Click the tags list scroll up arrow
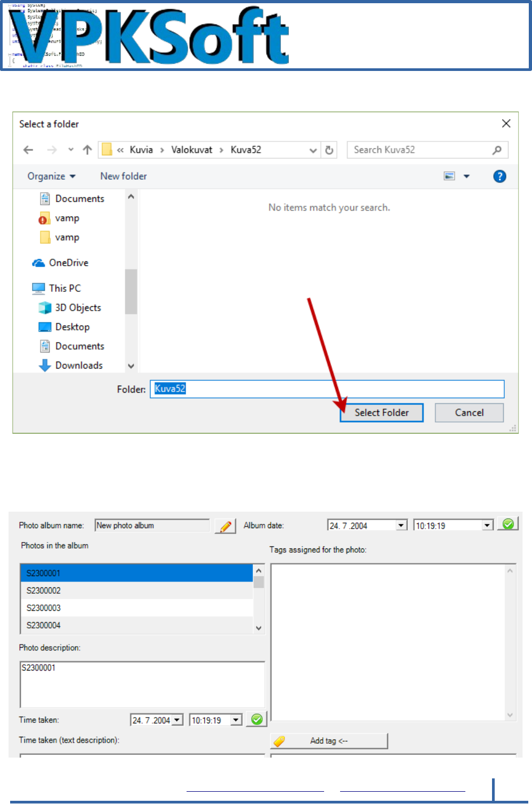 (510, 571)
